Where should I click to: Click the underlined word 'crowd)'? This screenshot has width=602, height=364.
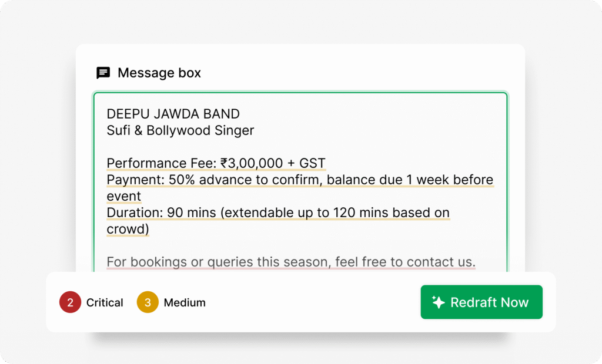point(128,229)
